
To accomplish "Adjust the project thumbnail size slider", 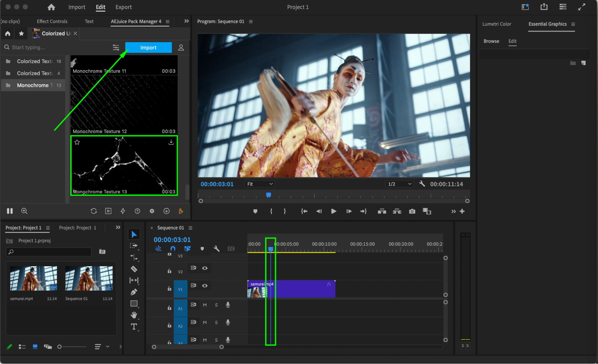I will coord(60,347).
